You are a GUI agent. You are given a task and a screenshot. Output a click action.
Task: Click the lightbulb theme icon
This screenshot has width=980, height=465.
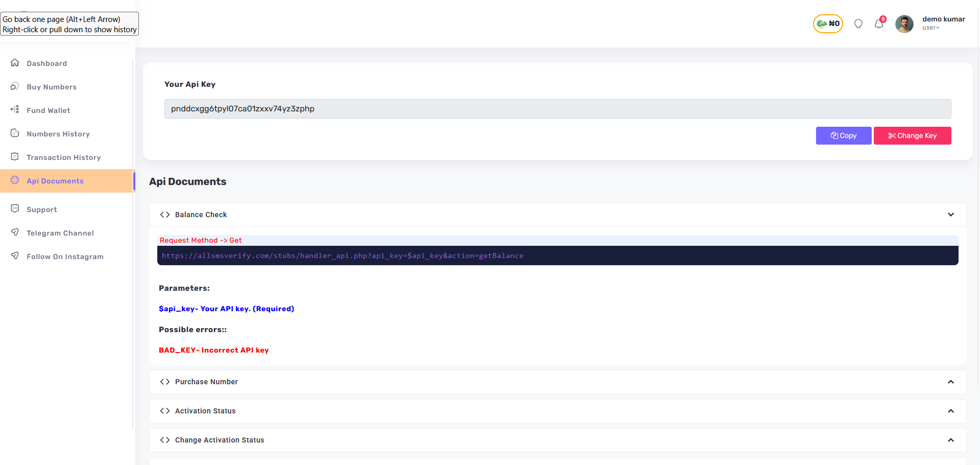coord(858,24)
